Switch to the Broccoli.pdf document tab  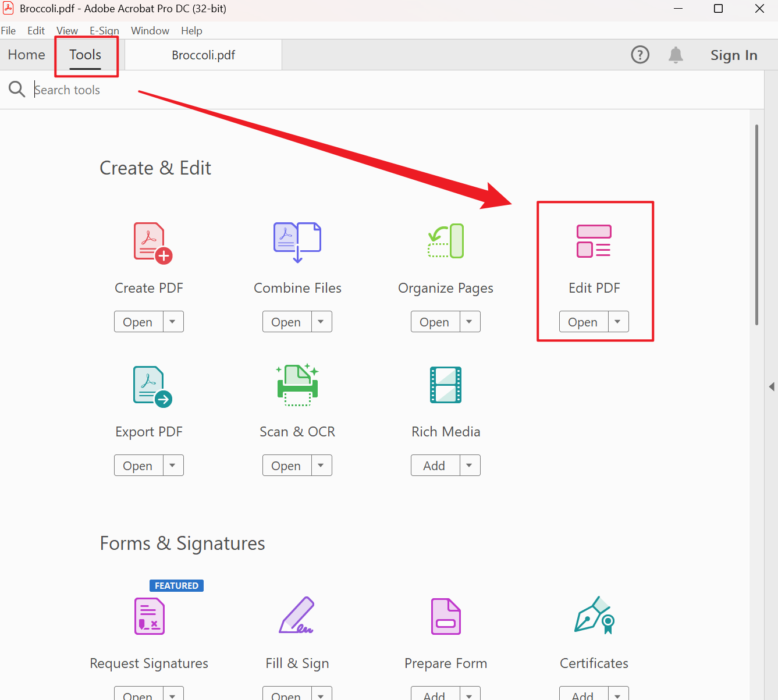tap(203, 55)
